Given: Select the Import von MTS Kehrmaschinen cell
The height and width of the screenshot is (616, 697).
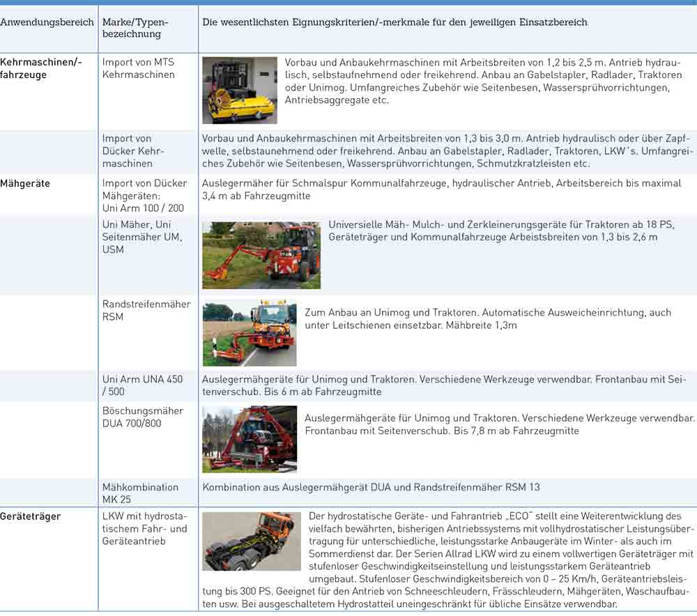Looking at the screenshot, I should [x=138, y=68].
